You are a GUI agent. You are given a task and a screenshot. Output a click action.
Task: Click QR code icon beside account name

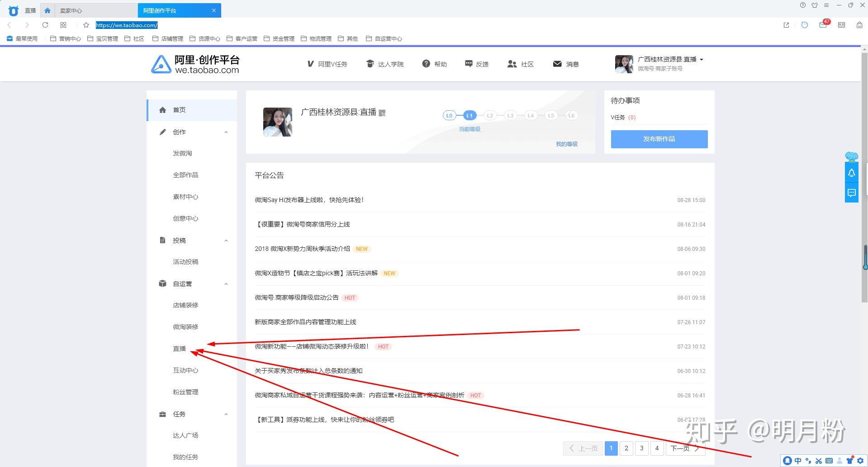tap(382, 113)
